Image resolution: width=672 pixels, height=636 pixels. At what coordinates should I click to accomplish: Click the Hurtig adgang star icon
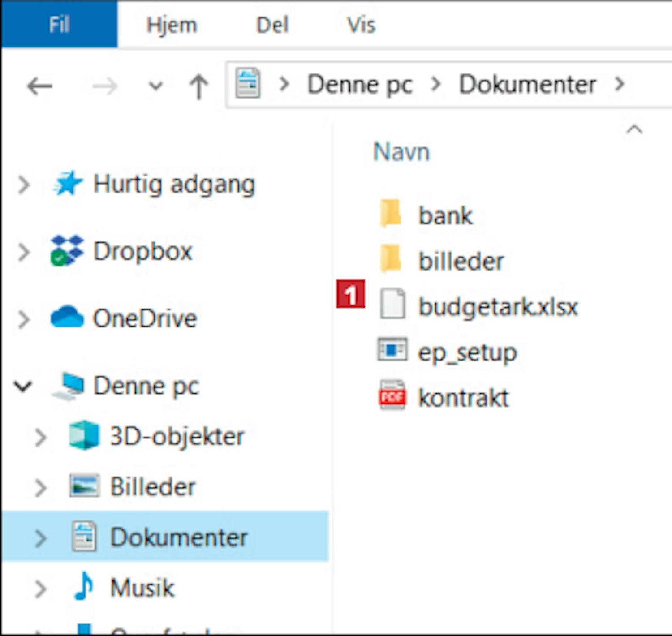(68, 184)
